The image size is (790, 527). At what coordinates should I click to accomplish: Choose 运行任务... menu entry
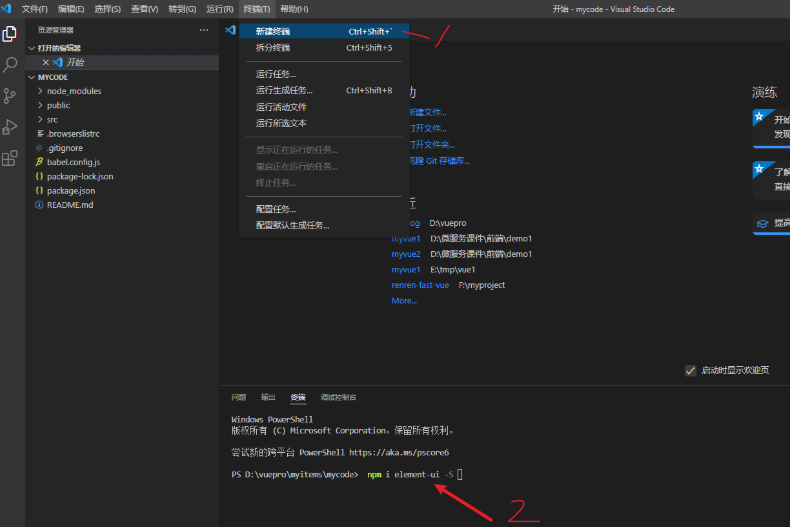click(x=324, y=74)
